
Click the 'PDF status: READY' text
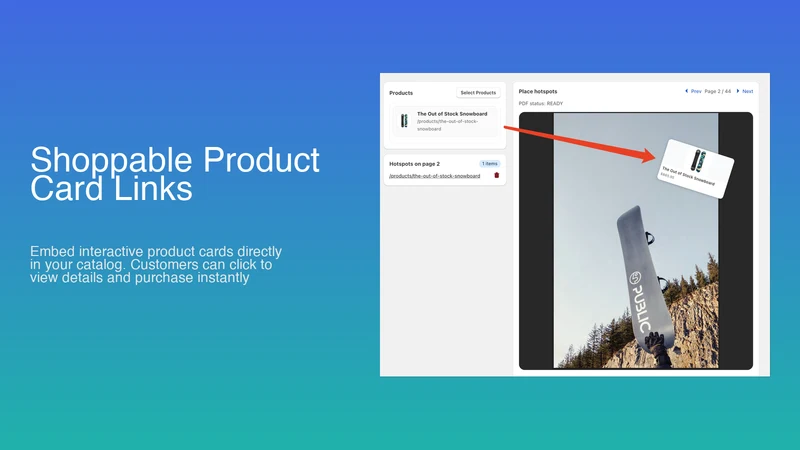coord(541,104)
